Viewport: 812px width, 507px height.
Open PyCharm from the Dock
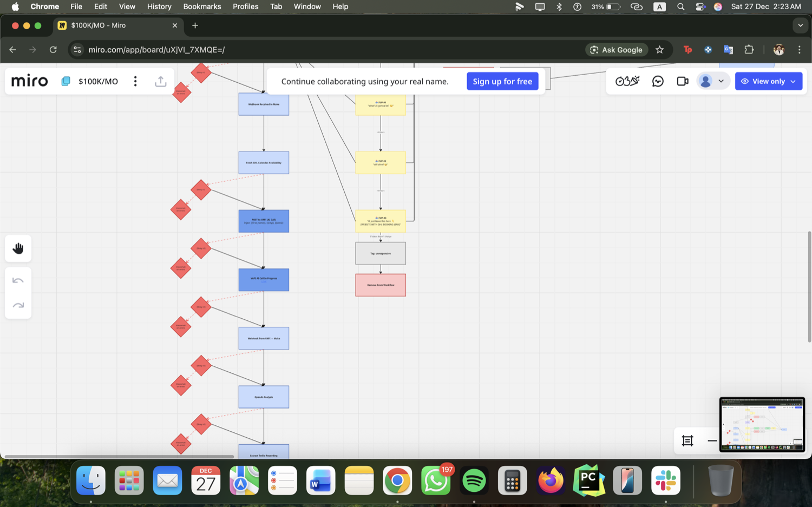[589, 480]
